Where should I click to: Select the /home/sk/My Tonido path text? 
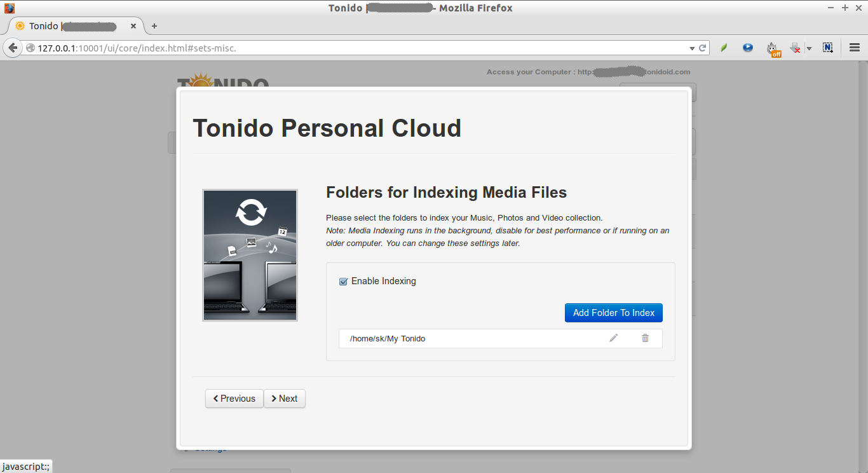click(x=388, y=339)
